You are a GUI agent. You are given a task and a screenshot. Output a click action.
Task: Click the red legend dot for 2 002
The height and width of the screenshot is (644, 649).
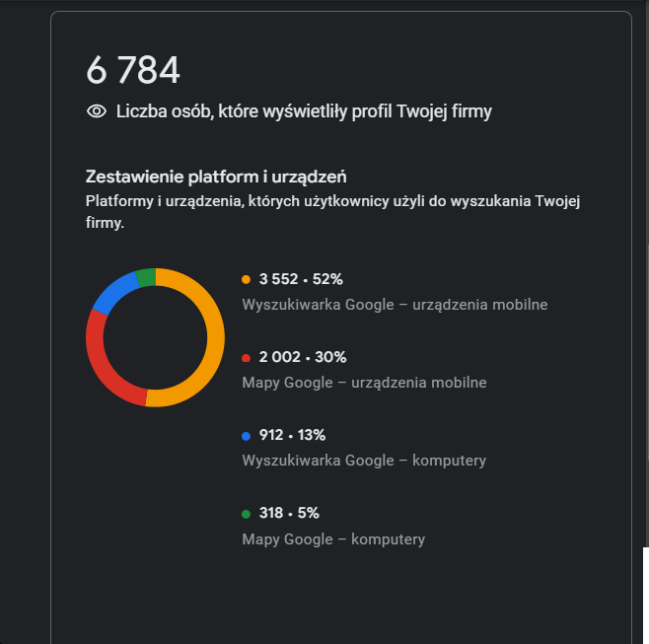click(x=246, y=358)
